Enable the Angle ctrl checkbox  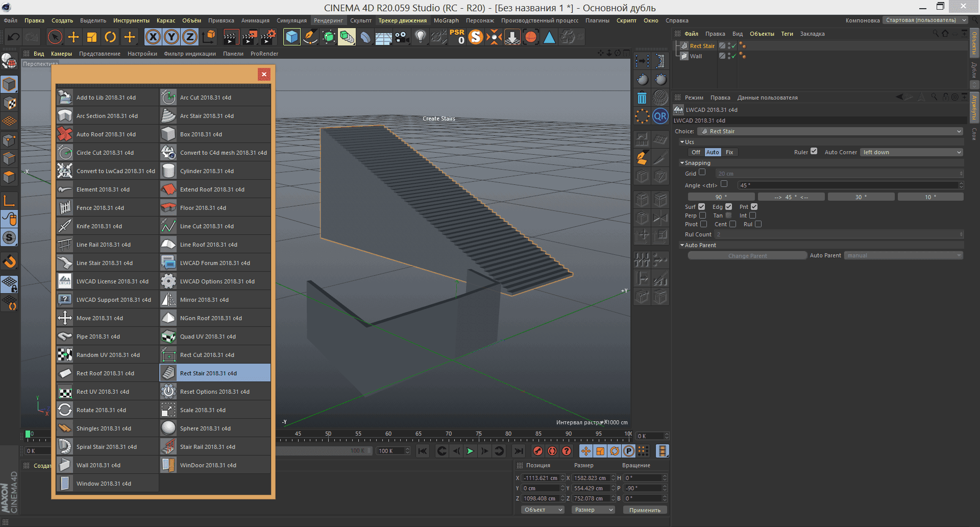click(724, 184)
